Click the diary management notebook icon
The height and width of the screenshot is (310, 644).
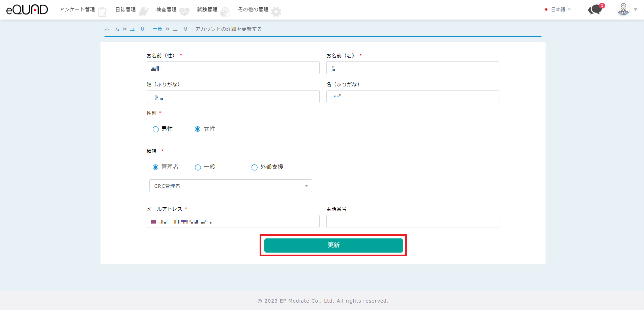[144, 12]
